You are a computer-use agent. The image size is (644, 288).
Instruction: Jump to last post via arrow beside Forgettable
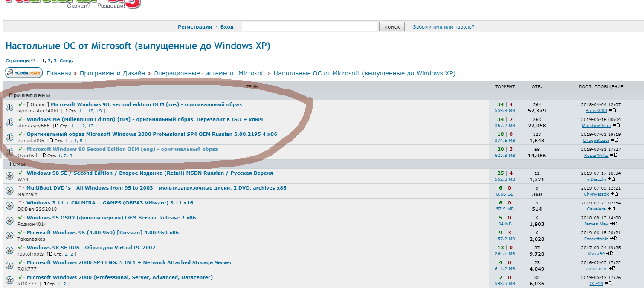(x=615, y=239)
